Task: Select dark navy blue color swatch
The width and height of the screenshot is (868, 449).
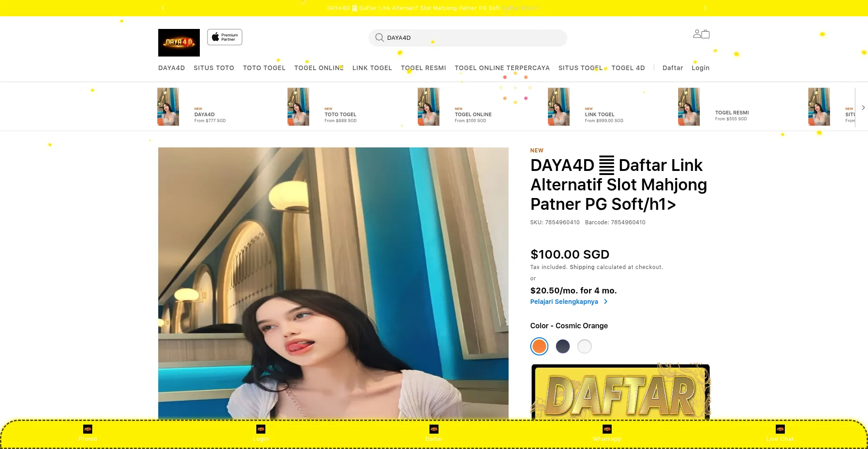Action: [563, 346]
